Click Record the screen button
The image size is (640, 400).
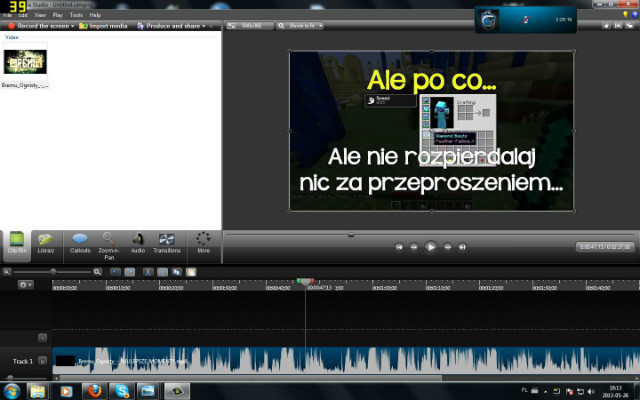click(x=38, y=26)
